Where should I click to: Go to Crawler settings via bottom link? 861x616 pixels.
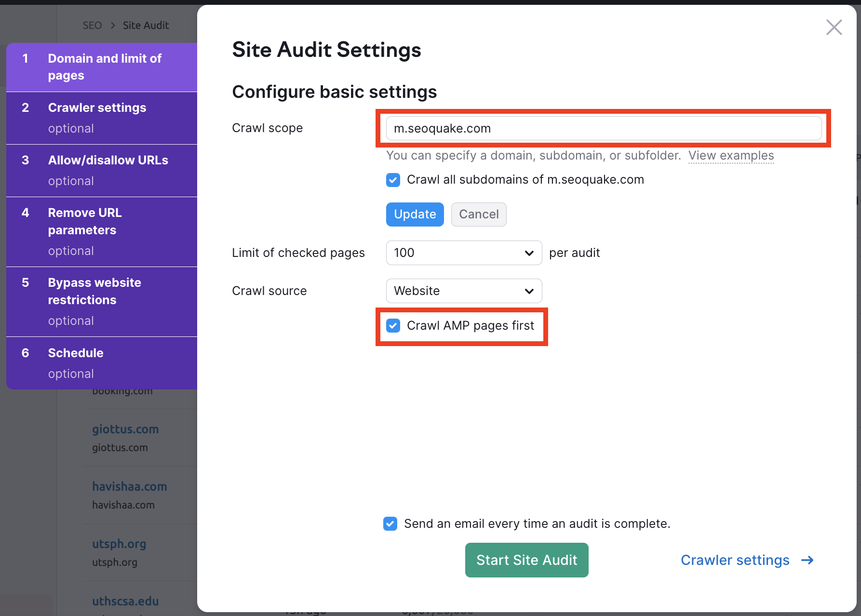pyautogui.click(x=747, y=560)
